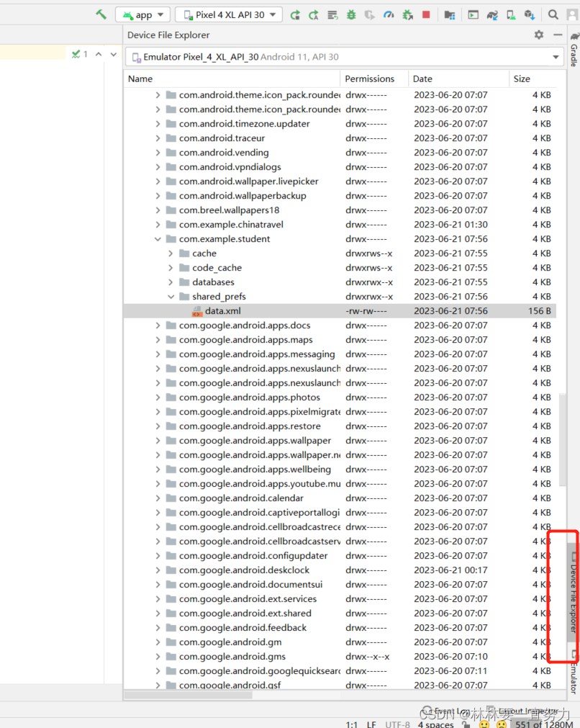Open the Device Manager icon
Image resolution: width=580 pixels, height=728 pixels.
pos(510,14)
